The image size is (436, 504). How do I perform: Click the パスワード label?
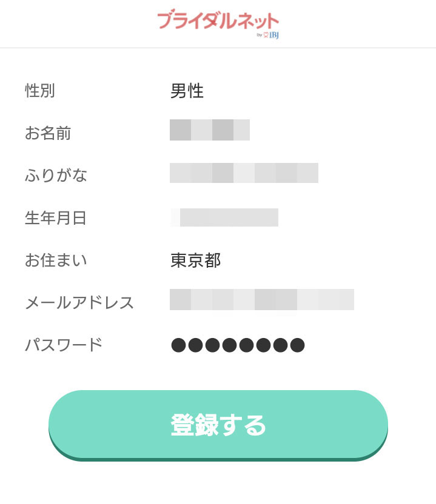tap(64, 345)
